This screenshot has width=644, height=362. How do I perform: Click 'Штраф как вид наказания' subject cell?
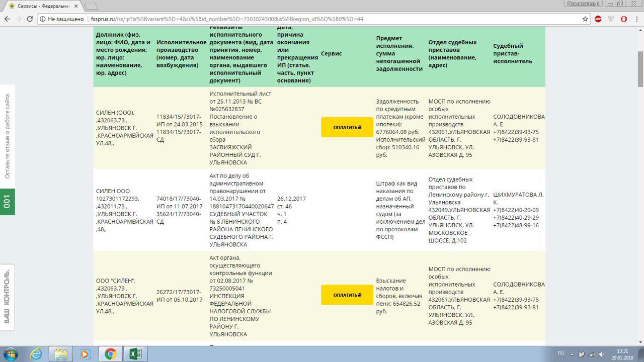point(400,210)
